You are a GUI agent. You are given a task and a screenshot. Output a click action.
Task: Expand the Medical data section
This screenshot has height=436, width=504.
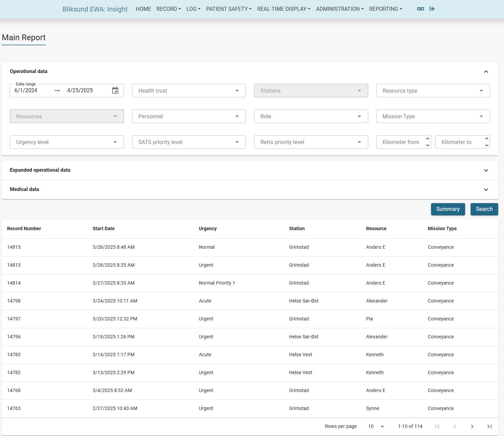point(486,190)
